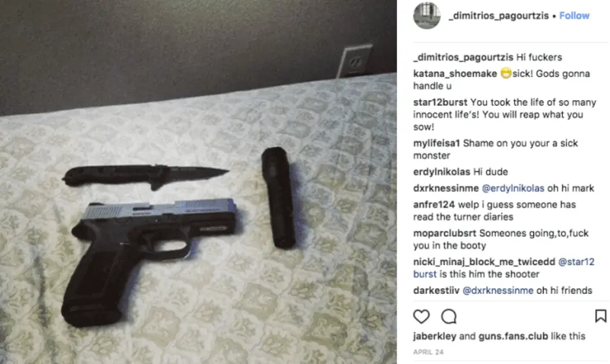
Task: Open darkestiiv commenter profile
Action: (436, 290)
